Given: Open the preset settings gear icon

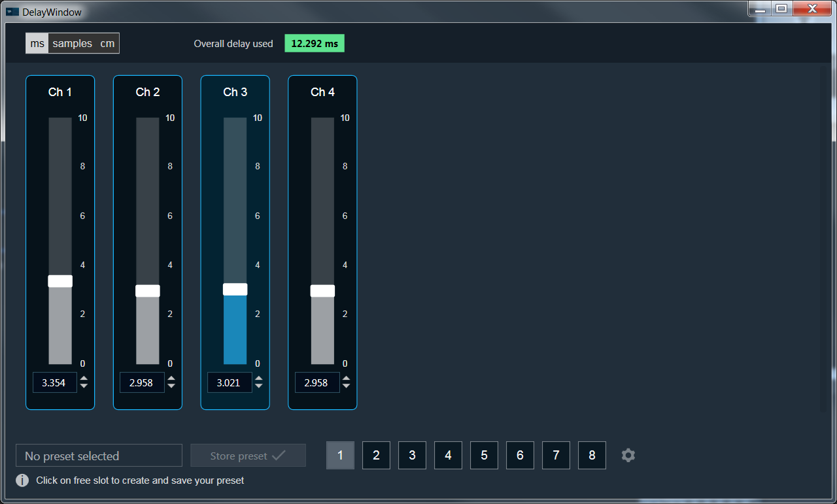Looking at the screenshot, I should point(628,455).
